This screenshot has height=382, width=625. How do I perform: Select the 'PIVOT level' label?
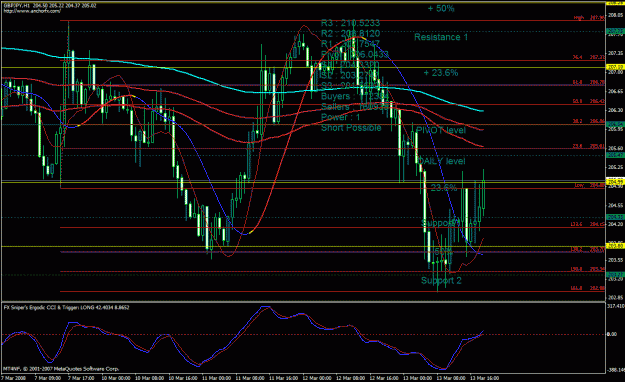(x=441, y=130)
